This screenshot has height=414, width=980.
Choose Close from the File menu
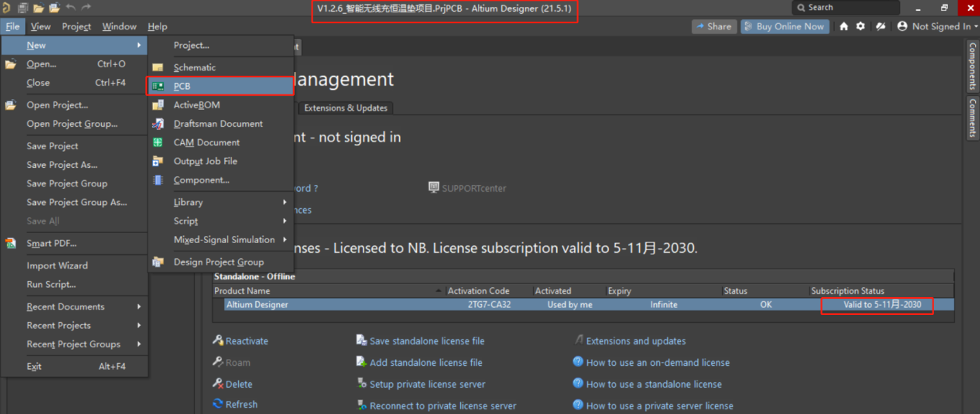pos(38,83)
